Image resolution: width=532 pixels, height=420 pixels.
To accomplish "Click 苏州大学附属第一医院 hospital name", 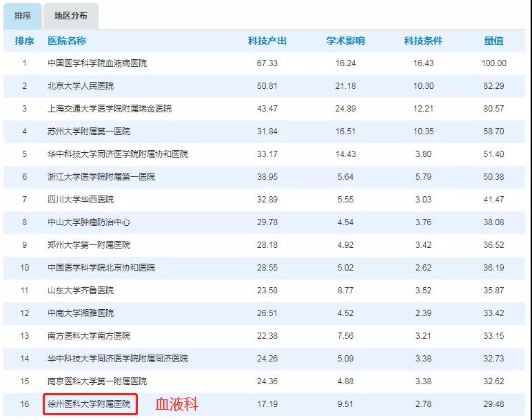I will pos(89,132).
